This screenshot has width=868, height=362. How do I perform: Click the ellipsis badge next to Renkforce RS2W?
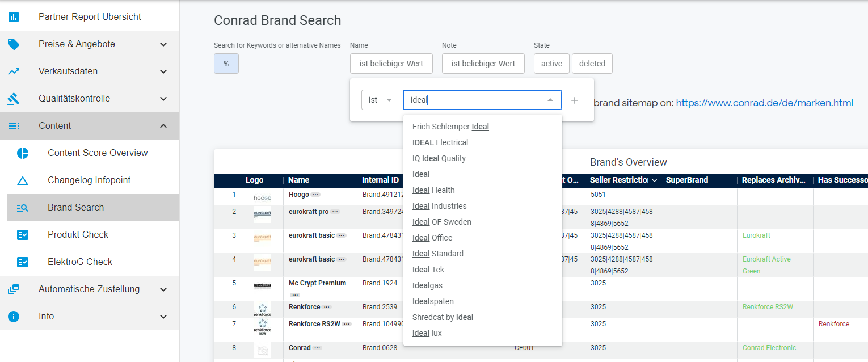347,324
